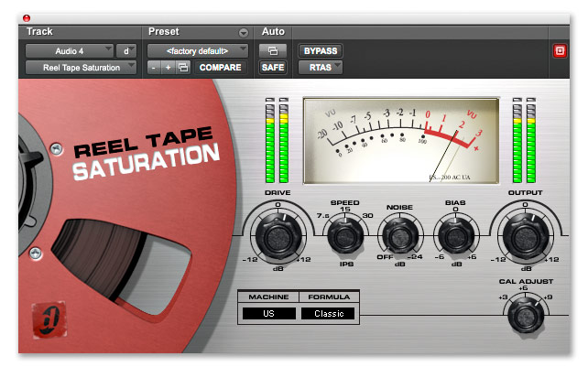Toggle the COMPARE button
Image resolution: width=588 pixels, height=367 pixels.
(x=221, y=68)
